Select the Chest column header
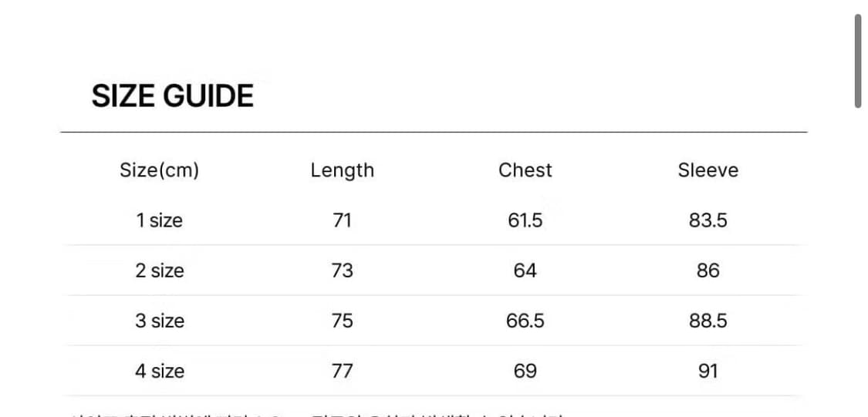 (525, 170)
